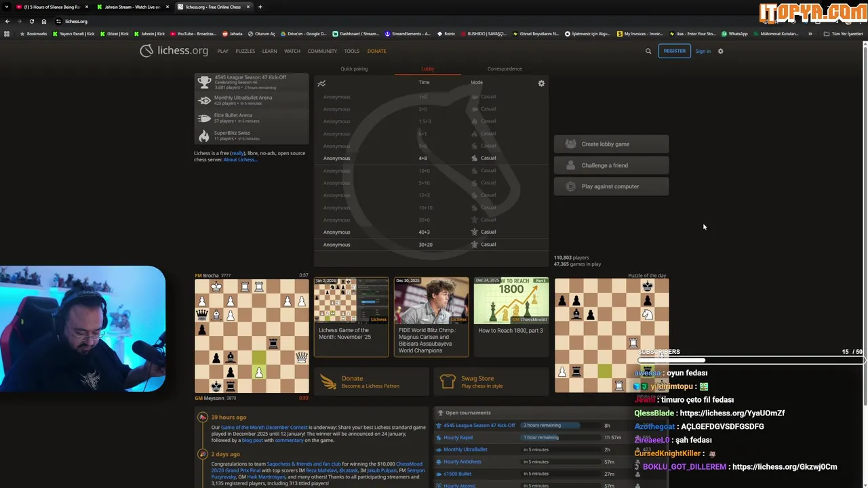Click Create lobby game button

(x=611, y=144)
